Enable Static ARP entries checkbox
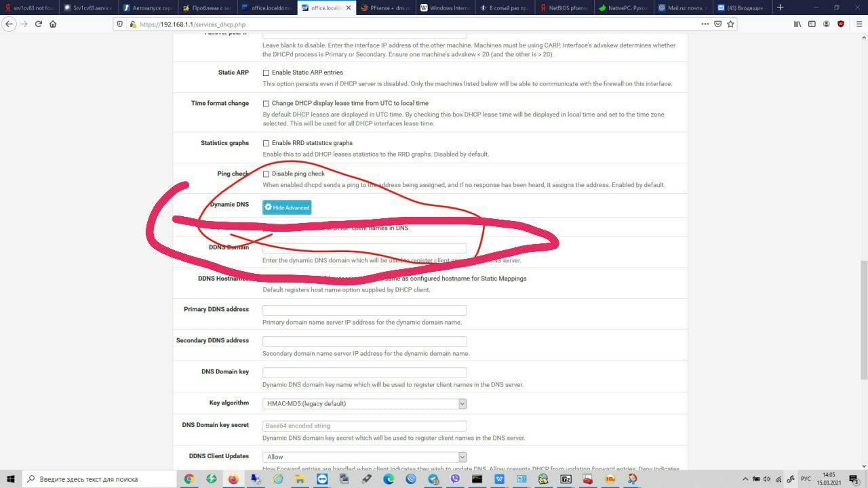Viewport: 868px width, 488px height. click(x=266, y=73)
